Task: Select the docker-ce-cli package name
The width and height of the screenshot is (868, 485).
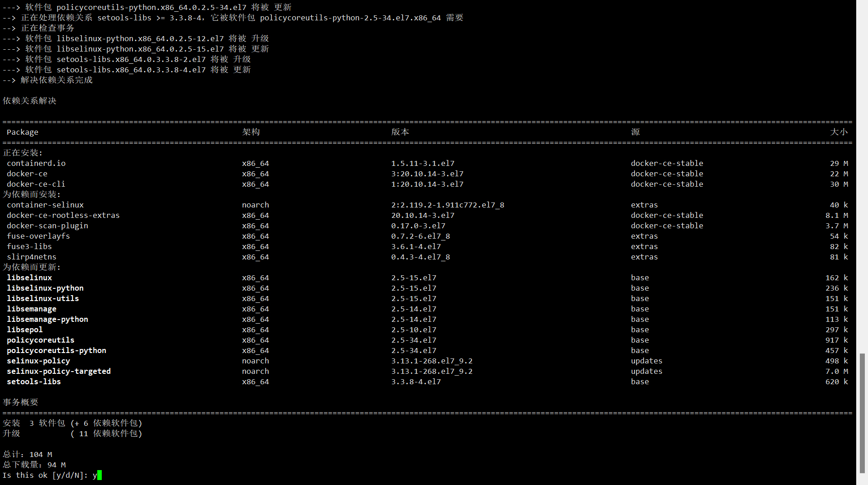Action: tap(36, 184)
